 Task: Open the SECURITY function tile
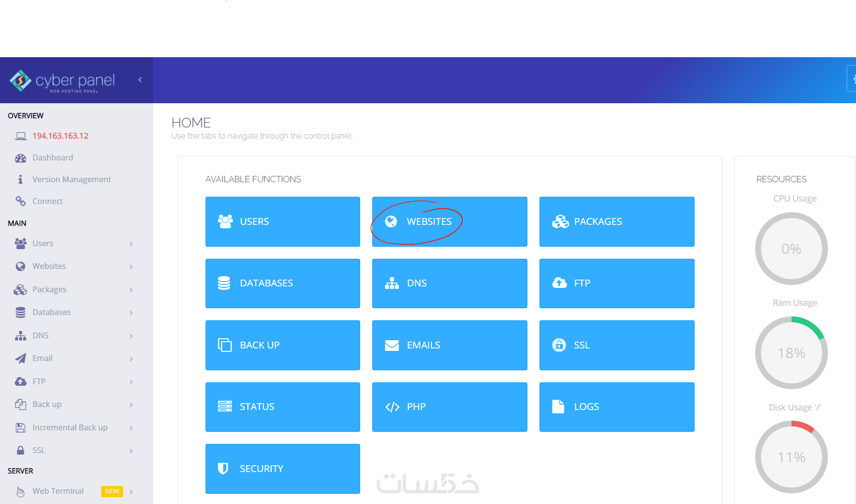click(283, 469)
